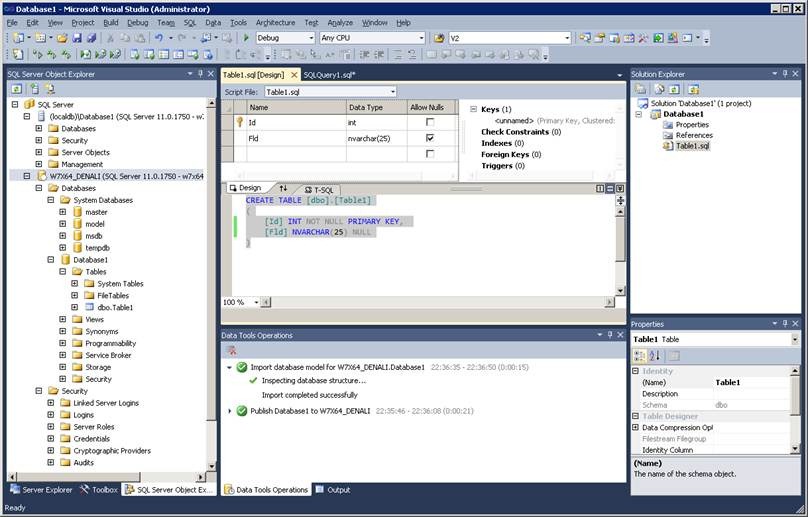Select Table1.sql in Solution Explorer
The image size is (808, 517).
coord(692,146)
